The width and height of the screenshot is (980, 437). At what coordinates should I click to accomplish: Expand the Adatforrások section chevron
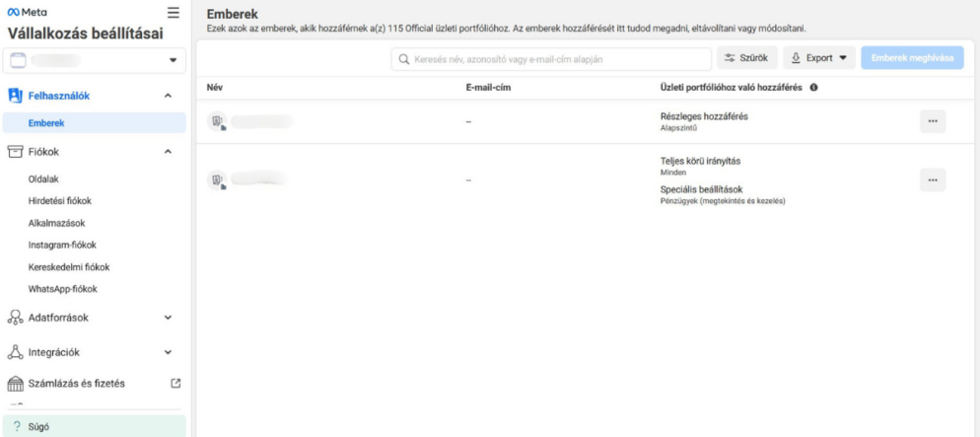pos(168,318)
